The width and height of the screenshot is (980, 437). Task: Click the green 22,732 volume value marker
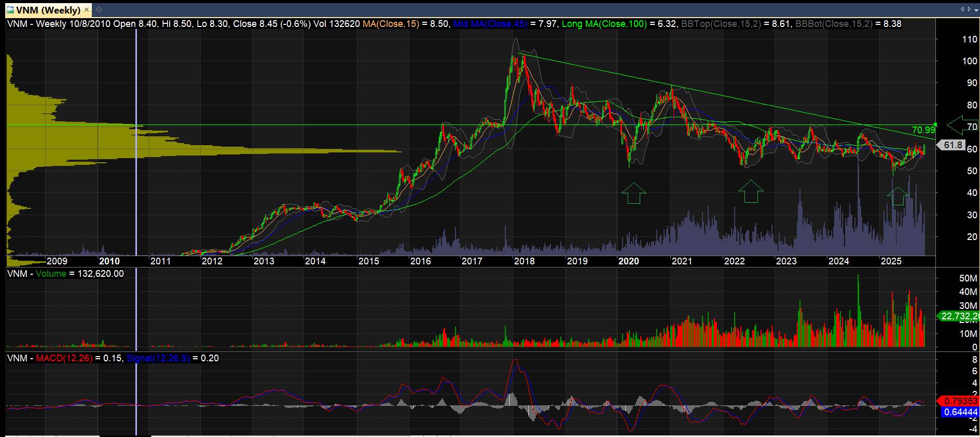pos(959,316)
